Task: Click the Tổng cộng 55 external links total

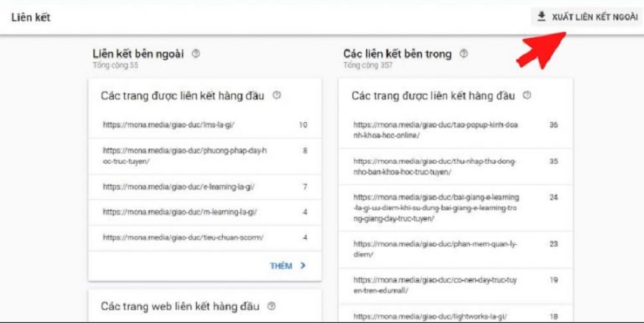Action: (x=115, y=65)
